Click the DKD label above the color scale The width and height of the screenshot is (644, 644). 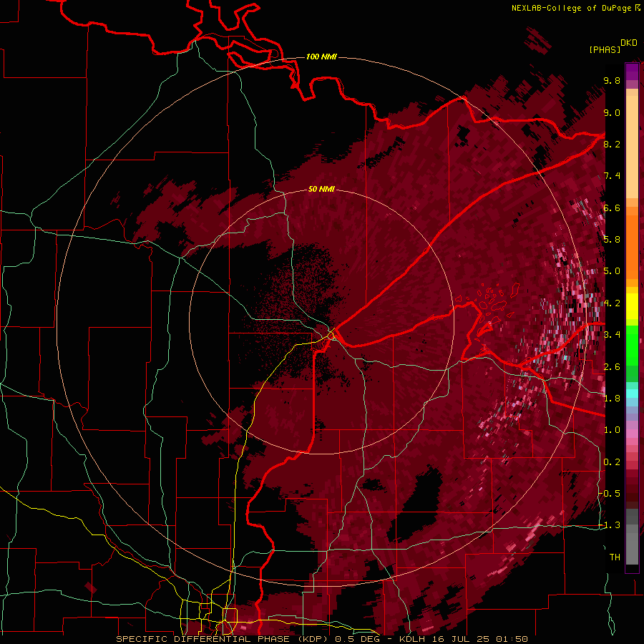[629, 43]
